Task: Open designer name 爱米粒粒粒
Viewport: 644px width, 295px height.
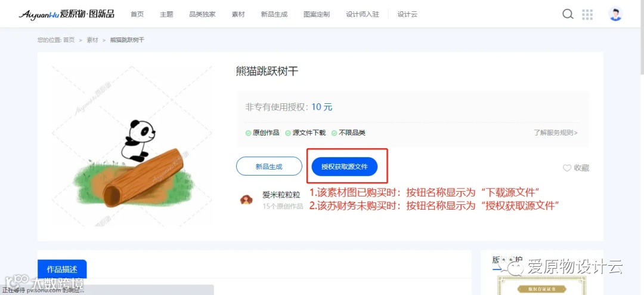Action: click(281, 195)
